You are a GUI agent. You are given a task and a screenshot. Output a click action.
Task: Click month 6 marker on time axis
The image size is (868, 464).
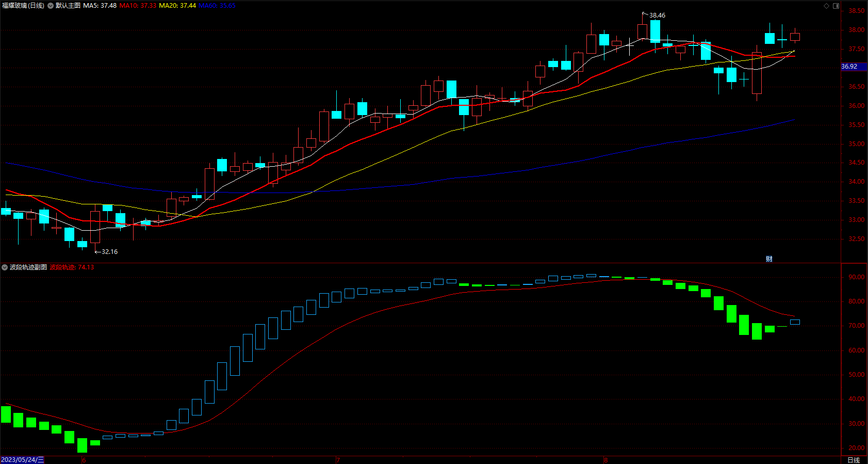(84, 460)
